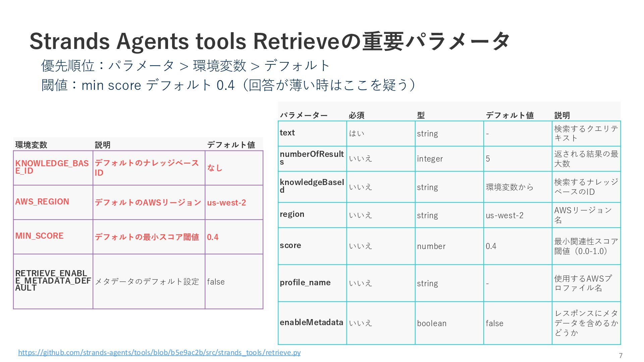Select the MIN_SCORE environment variable cell
The width and height of the screenshot is (644, 362).
pyautogui.click(x=39, y=236)
